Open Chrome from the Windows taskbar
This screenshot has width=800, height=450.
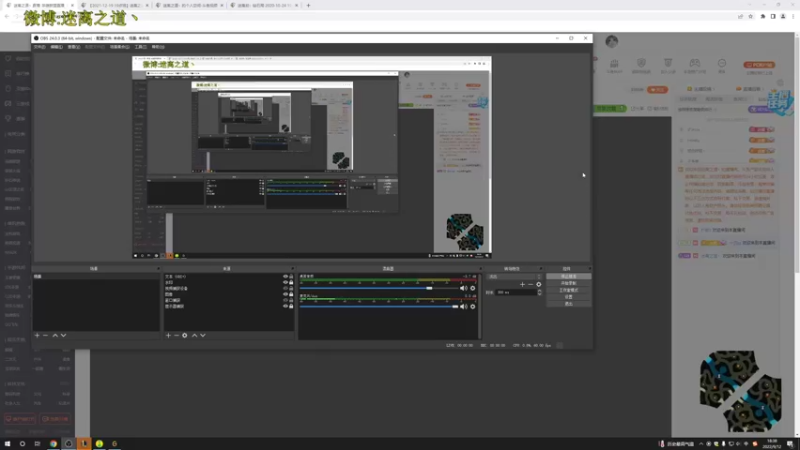(53, 444)
